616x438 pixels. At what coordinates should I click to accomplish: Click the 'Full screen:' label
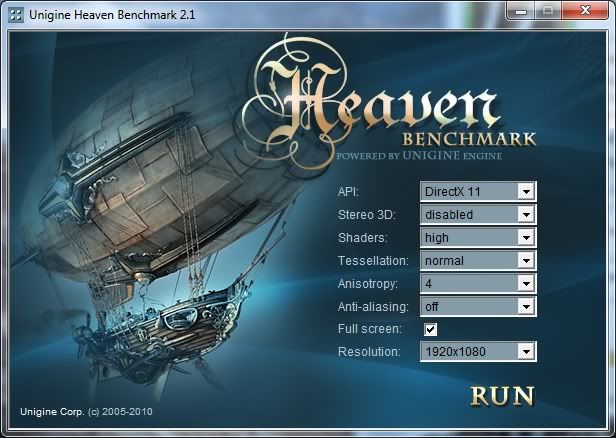pos(370,329)
